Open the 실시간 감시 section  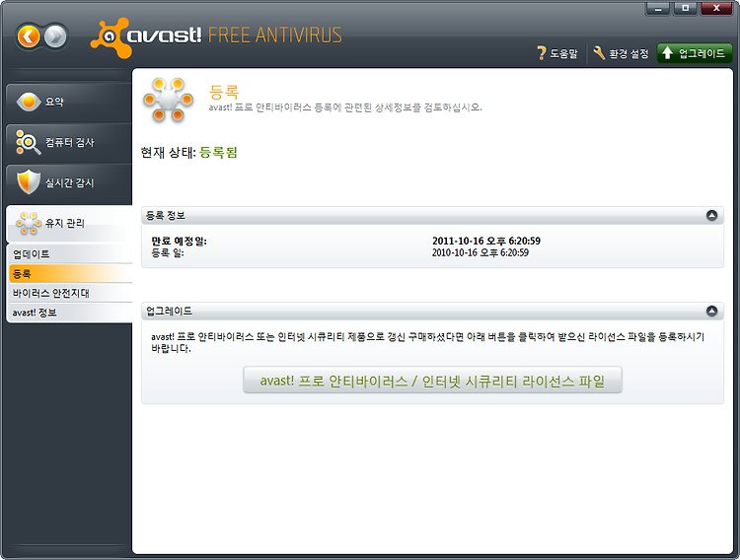[x=69, y=183]
